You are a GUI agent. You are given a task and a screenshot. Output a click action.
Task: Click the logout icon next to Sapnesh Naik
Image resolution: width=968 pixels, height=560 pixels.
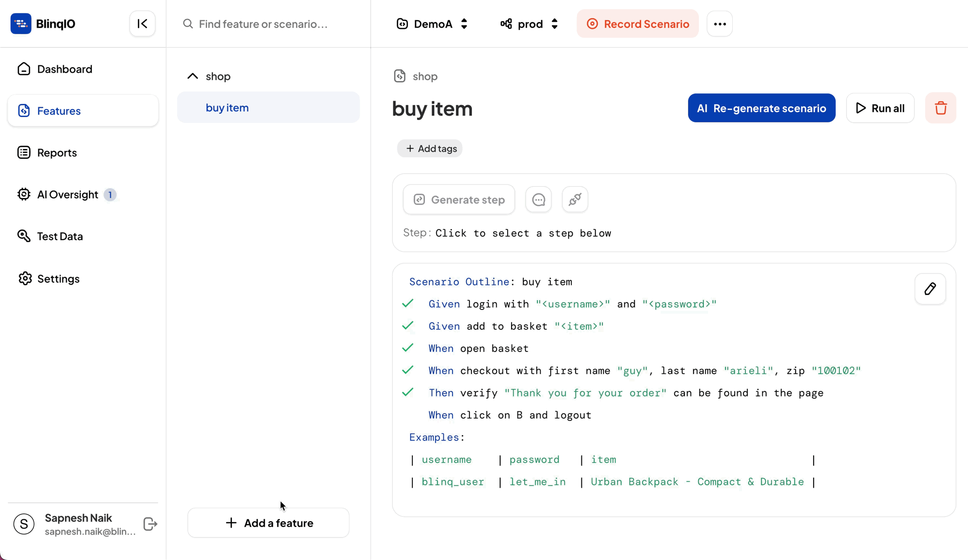pos(150,524)
